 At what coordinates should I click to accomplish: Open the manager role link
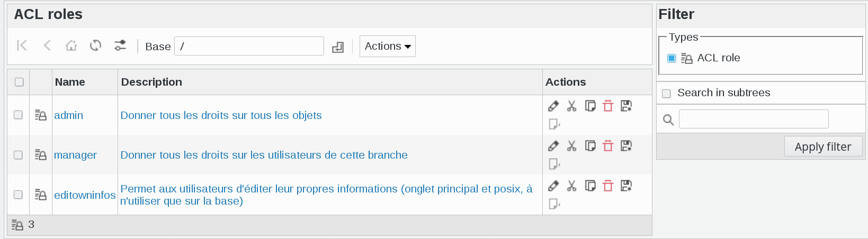[x=75, y=155]
